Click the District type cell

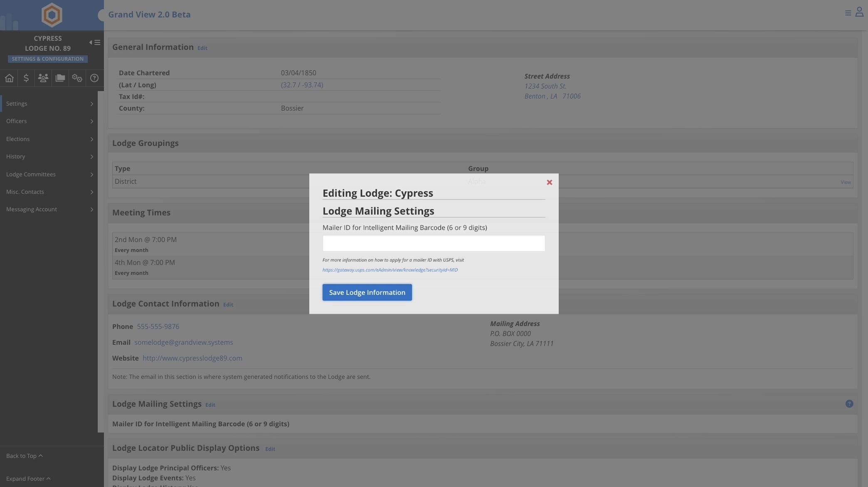tap(126, 181)
